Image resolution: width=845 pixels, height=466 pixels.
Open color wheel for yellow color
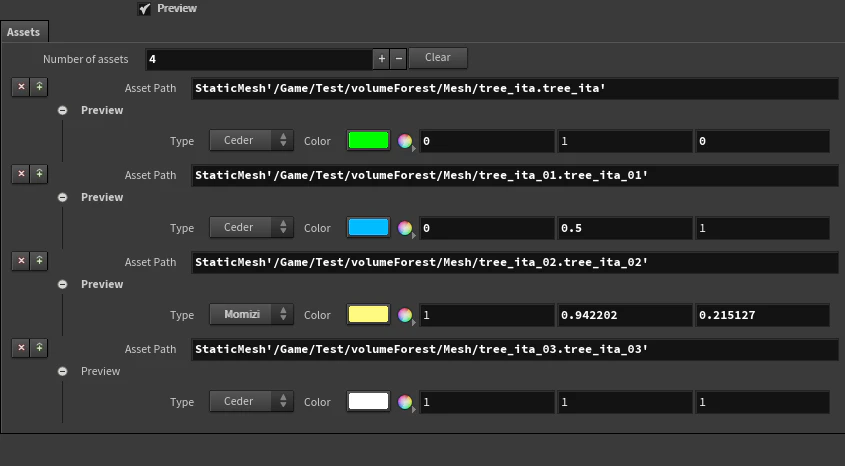[x=405, y=315]
